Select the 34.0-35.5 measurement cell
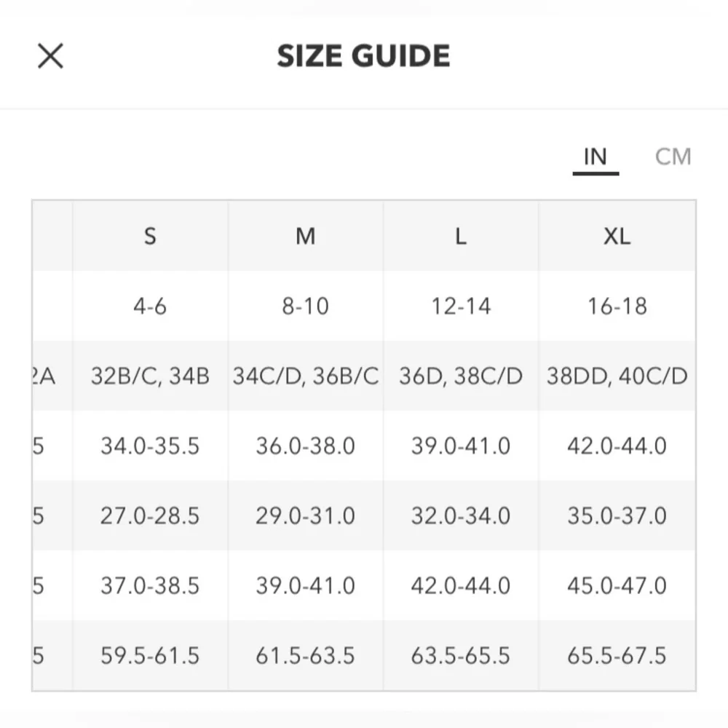This screenshot has height=728, width=728. [x=150, y=446]
